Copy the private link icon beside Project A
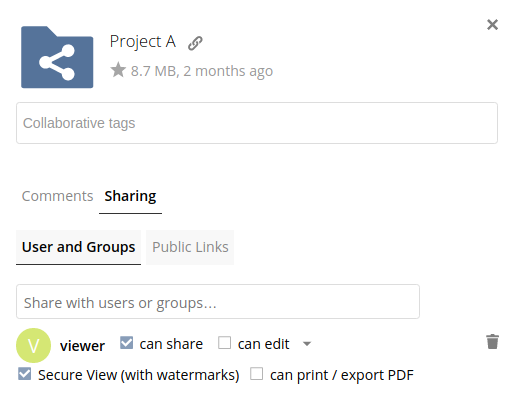 (x=195, y=43)
